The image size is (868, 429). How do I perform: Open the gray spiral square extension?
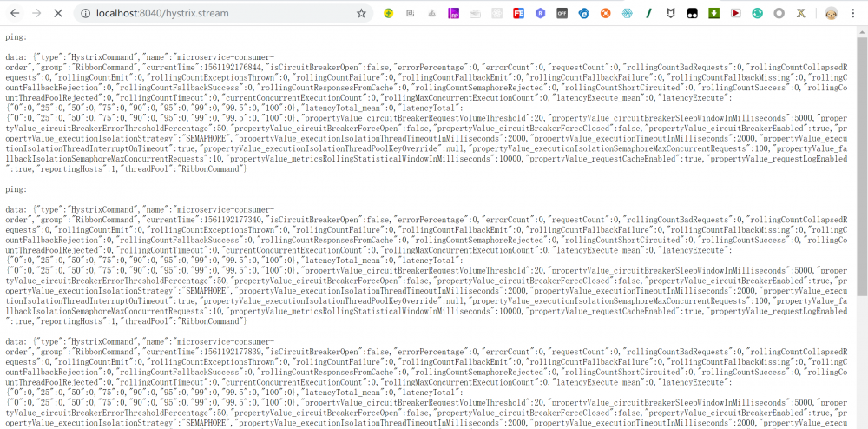pyautogui.click(x=411, y=13)
